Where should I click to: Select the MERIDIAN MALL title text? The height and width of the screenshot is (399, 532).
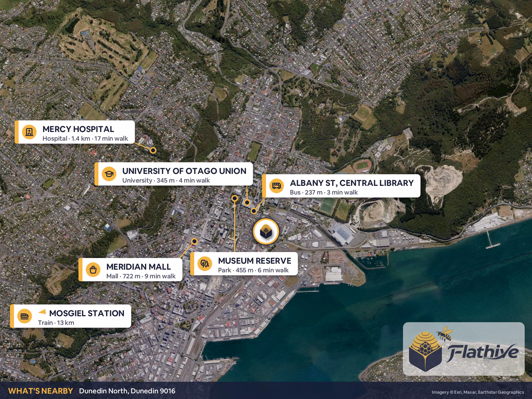coord(139,267)
